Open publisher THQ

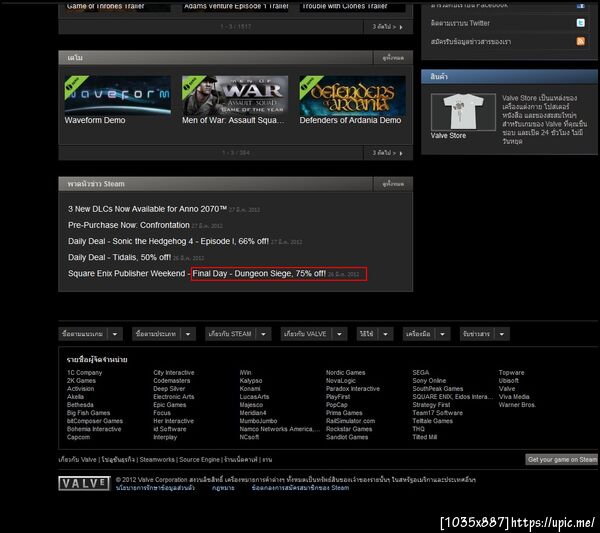[418, 429]
